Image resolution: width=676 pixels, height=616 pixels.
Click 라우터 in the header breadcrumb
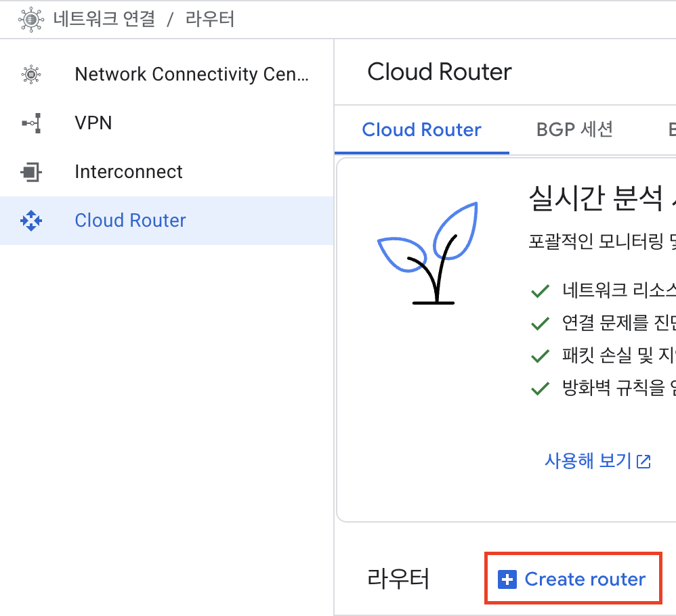click(209, 20)
